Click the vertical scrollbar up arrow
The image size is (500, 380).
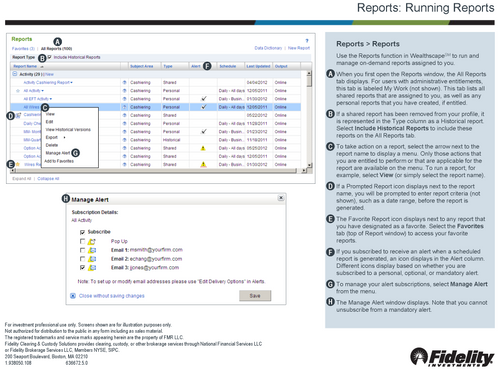[309, 73]
